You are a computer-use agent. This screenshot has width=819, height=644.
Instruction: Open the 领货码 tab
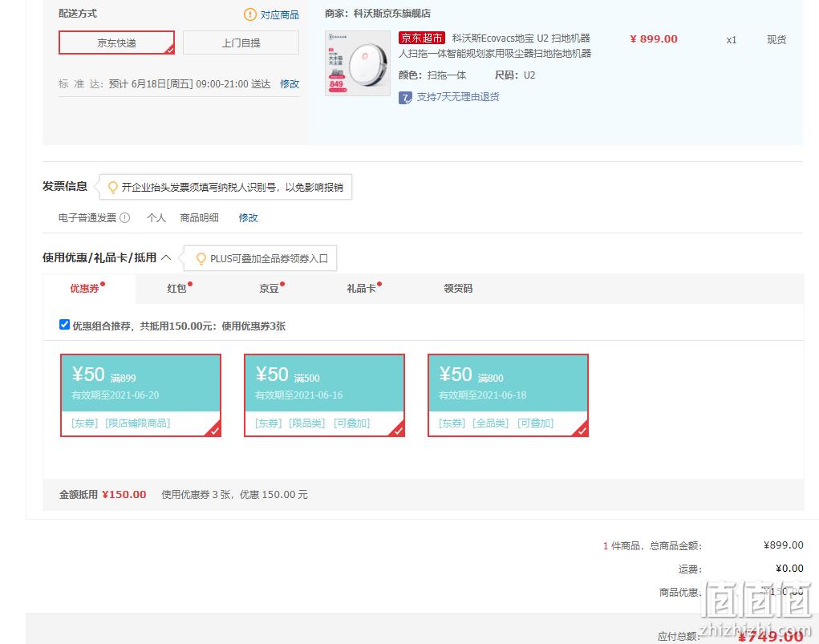(x=458, y=288)
